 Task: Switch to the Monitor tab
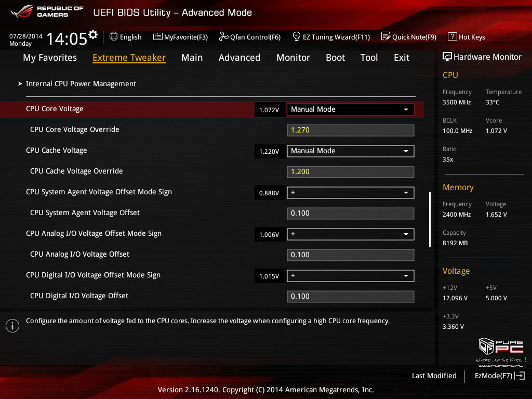coord(293,58)
